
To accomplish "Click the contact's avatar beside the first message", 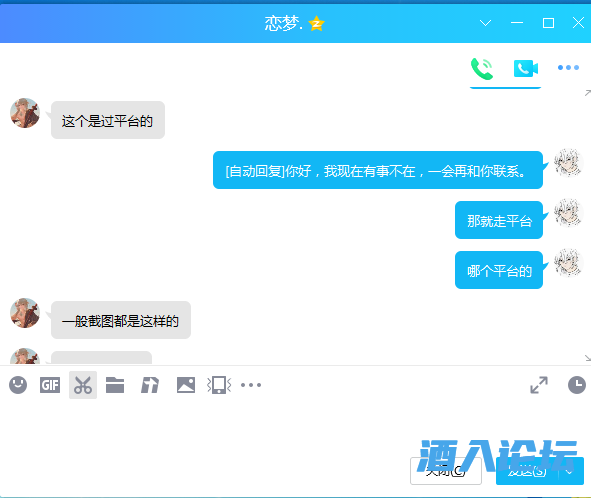I will click(x=25, y=113).
